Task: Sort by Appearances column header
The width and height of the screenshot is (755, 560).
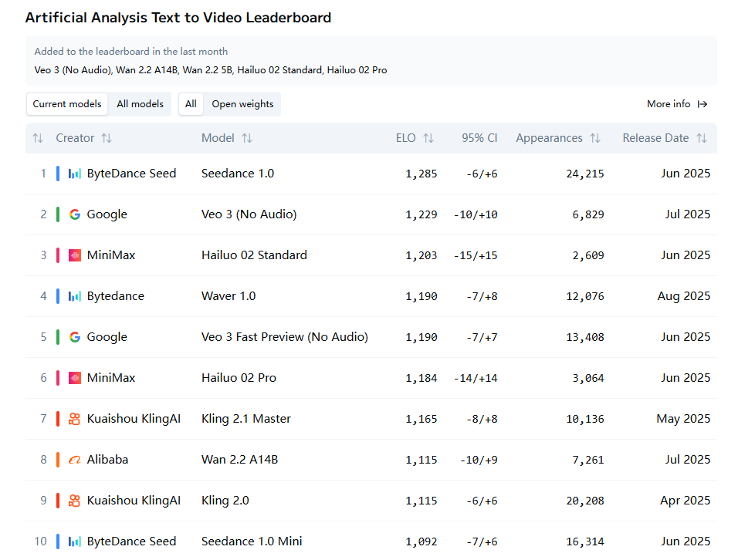Action: pyautogui.click(x=549, y=138)
